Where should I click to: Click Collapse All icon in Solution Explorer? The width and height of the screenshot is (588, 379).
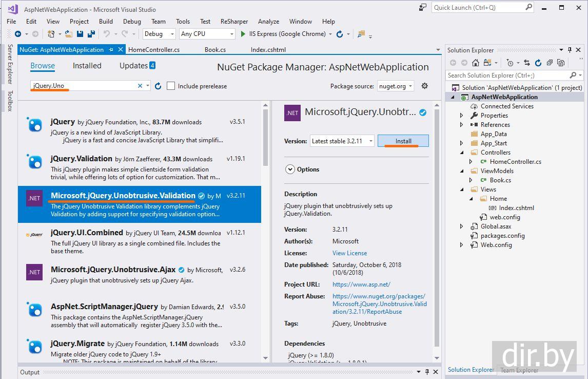[550, 63]
